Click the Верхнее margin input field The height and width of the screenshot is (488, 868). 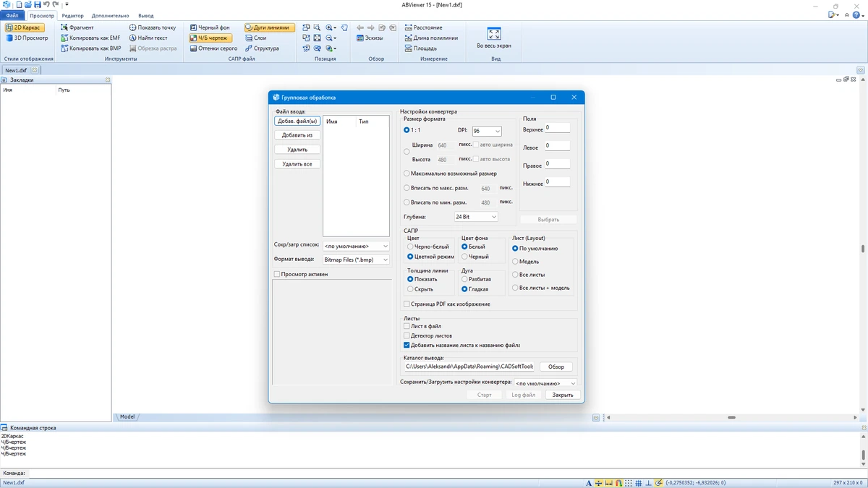(x=558, y=128)
